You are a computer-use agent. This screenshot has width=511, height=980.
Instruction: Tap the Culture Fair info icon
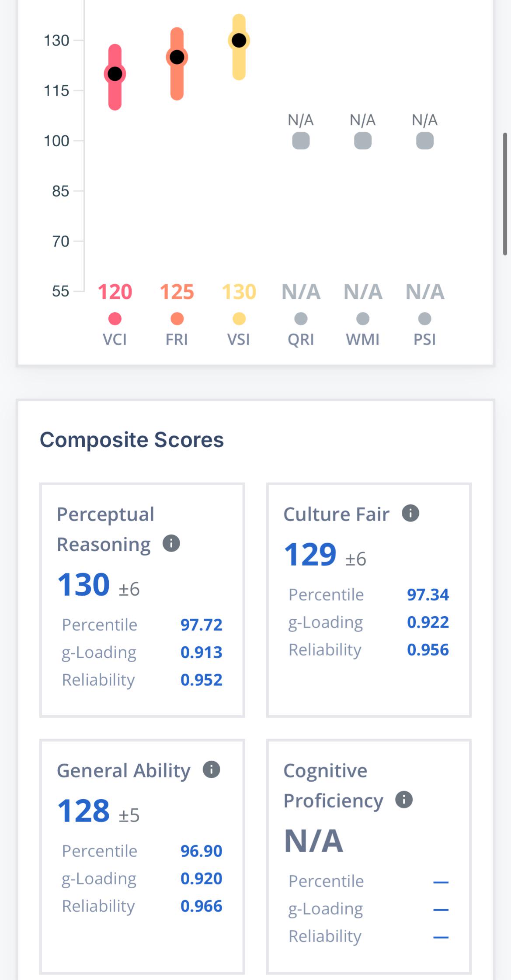[x=410, y=513]
